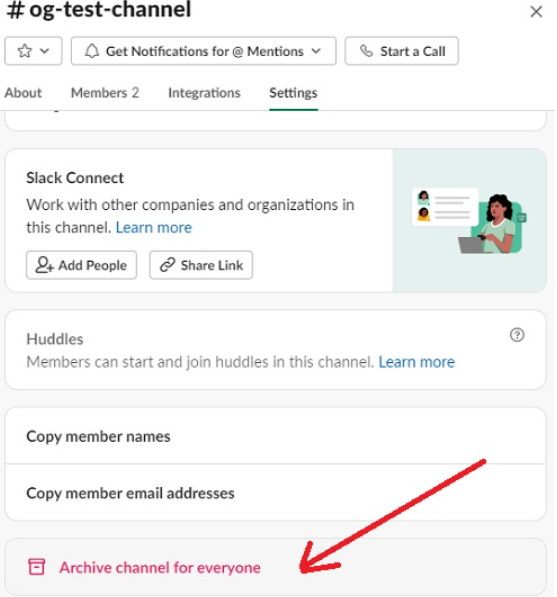Click Share Link button
Viewport: 557px width, 597px height.
[201, 265]
